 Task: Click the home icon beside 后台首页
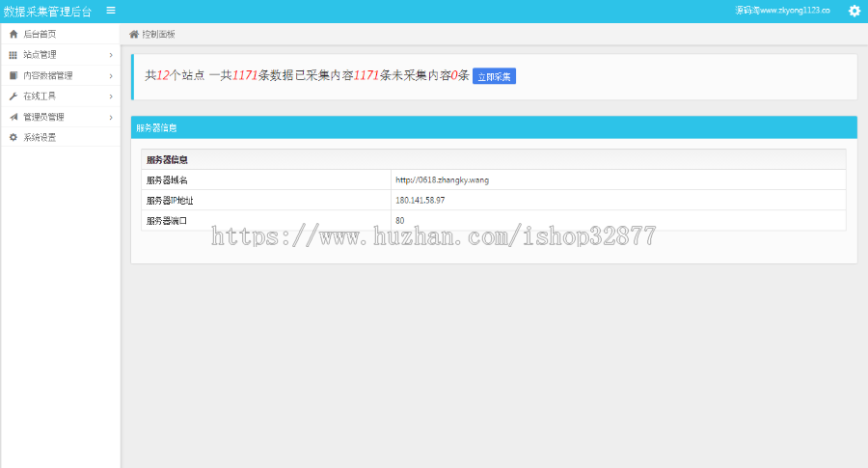coord(14,34)
